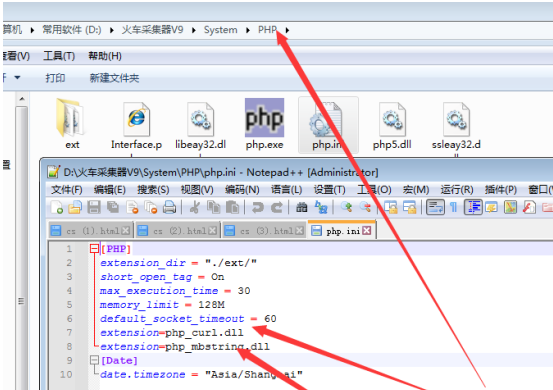Click the Zoom in icon
Screen dimensions: 553x390
tap(346, 207)
